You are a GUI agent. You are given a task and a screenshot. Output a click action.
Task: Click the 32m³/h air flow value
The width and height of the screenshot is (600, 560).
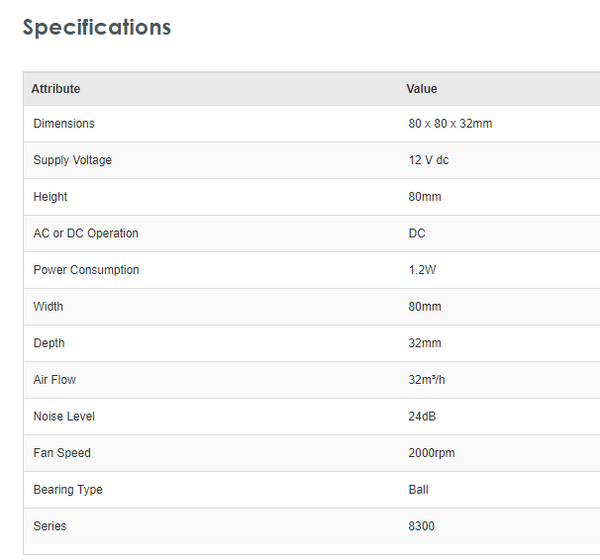tap(428, 380)
